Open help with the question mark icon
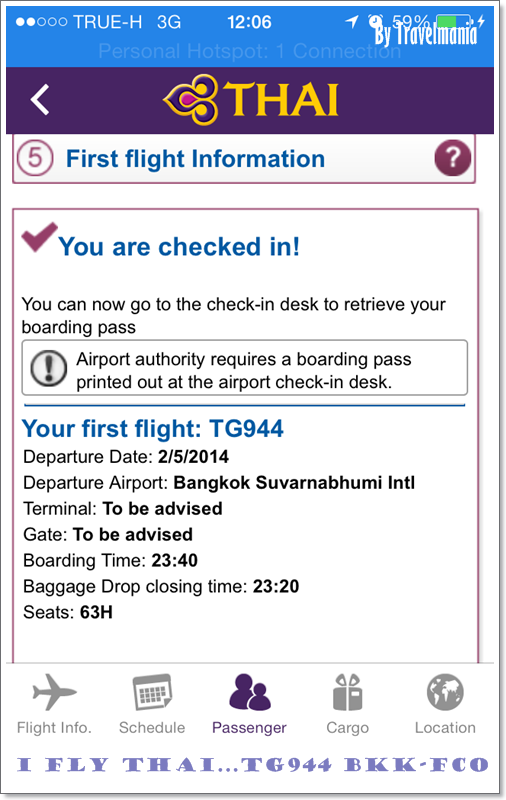The width and height of the screenshot is (506, 800). [452, 158]
